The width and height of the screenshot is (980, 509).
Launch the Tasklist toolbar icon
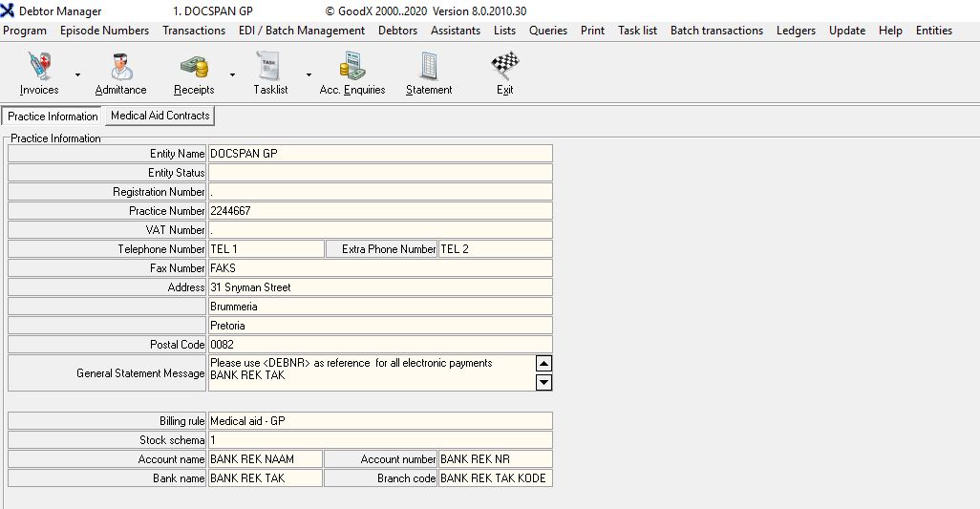(x=269, y=68)
